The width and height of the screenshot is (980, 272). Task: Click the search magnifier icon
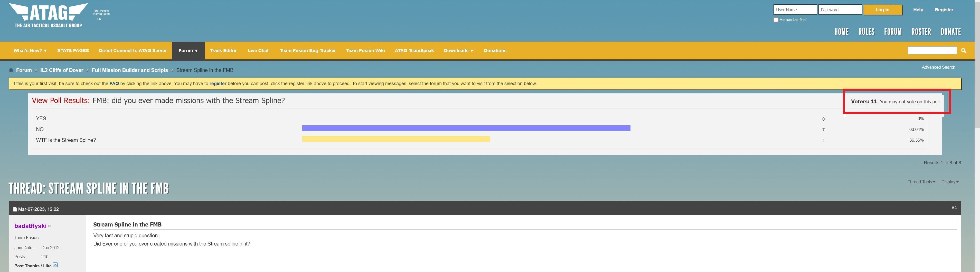click(x=964, y=51)
